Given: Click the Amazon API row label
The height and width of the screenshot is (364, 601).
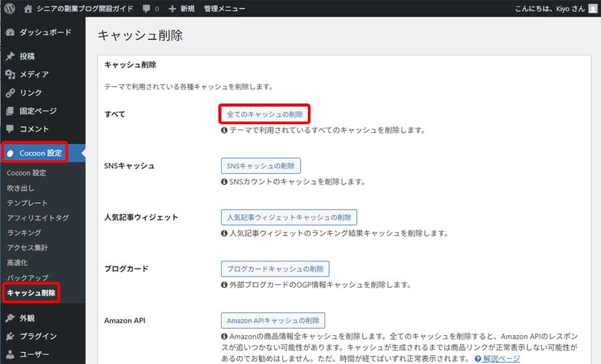Looking at the screenshot, I should tap(125, 321).
